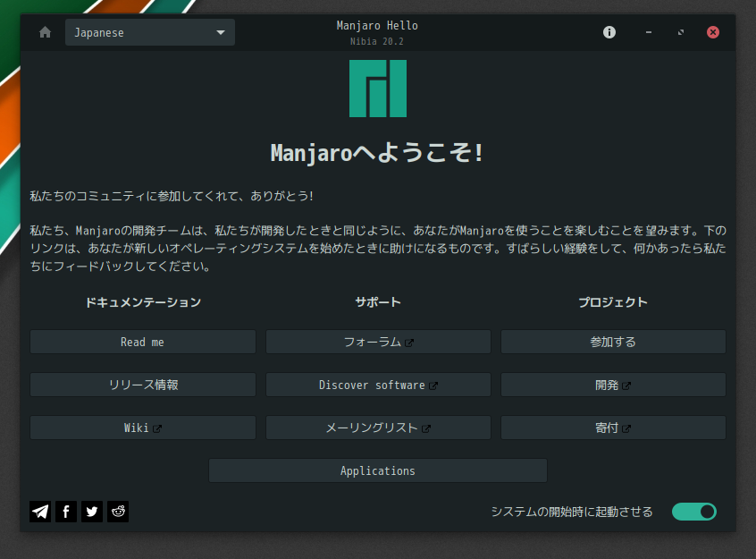
Task: Close Manjaro Hello with red X
Action: click(x=712, y=32)
